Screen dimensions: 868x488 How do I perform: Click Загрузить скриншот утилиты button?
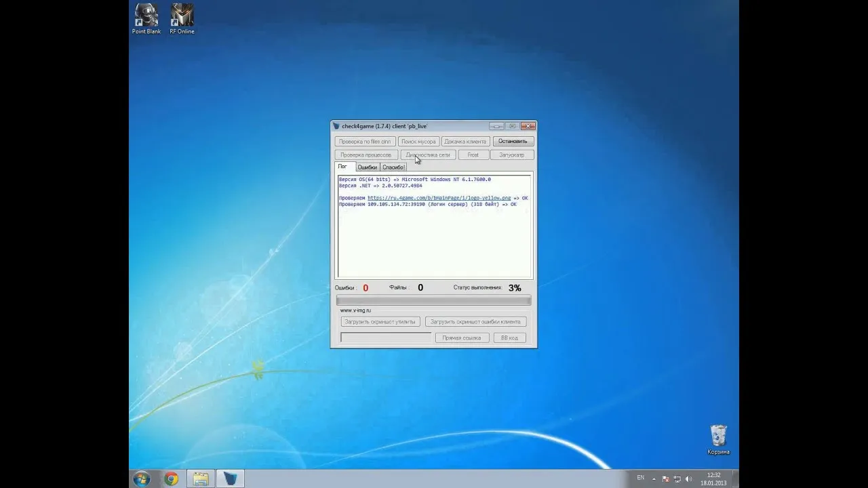tap(380, 322)
